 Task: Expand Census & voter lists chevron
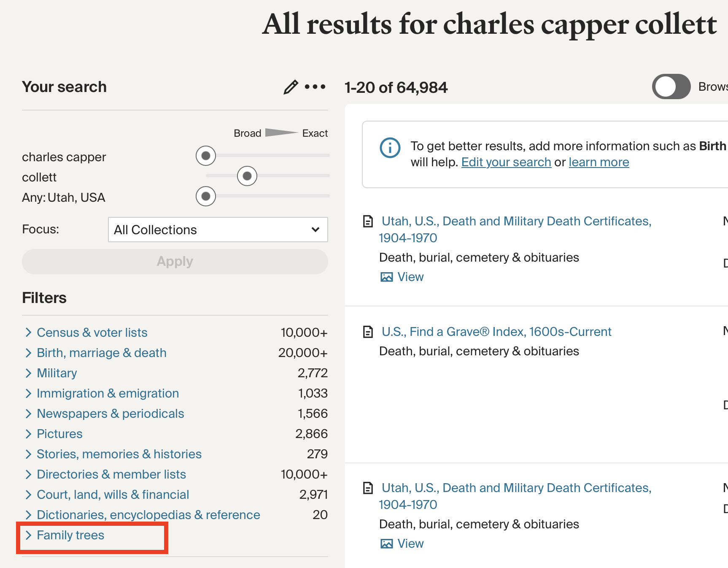point(28,333)
